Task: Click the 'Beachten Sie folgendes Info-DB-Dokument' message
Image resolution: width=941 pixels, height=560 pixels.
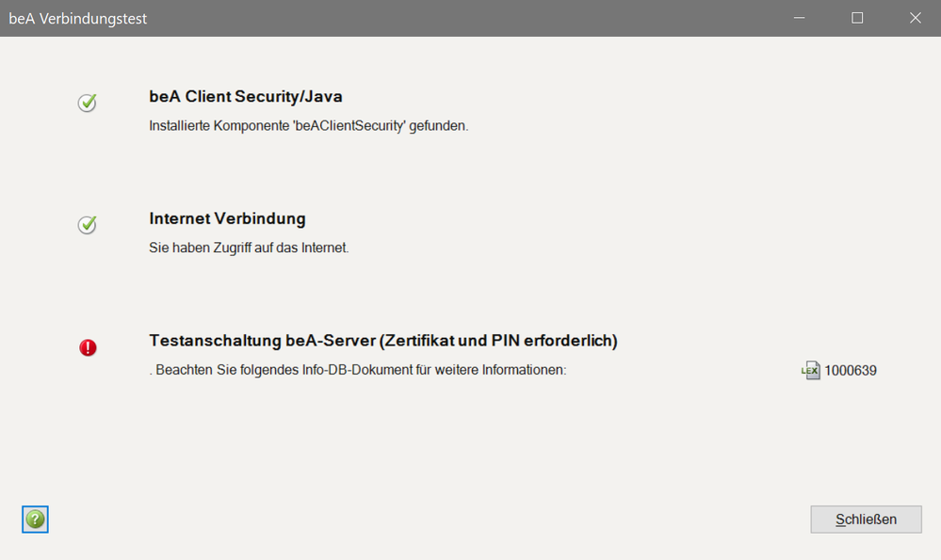Action: [x=357, y=371]
